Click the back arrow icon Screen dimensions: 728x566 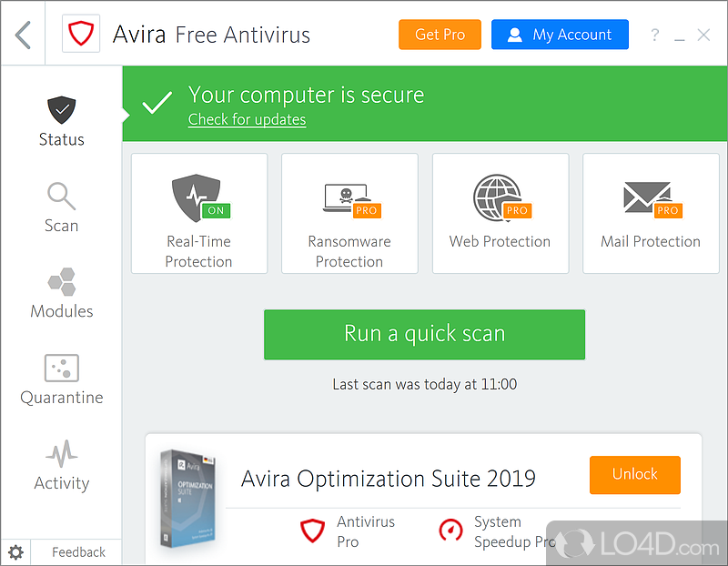(x=24, y=35)
